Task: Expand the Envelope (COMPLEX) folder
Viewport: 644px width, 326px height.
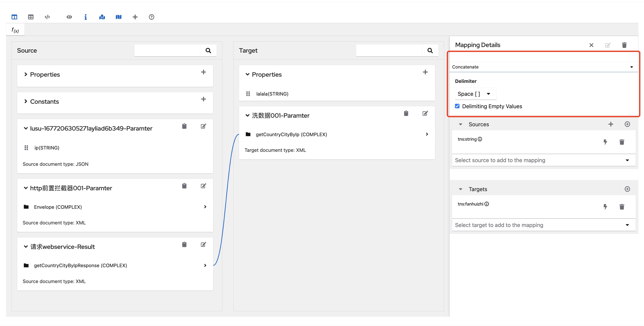Action: [205, 207]
